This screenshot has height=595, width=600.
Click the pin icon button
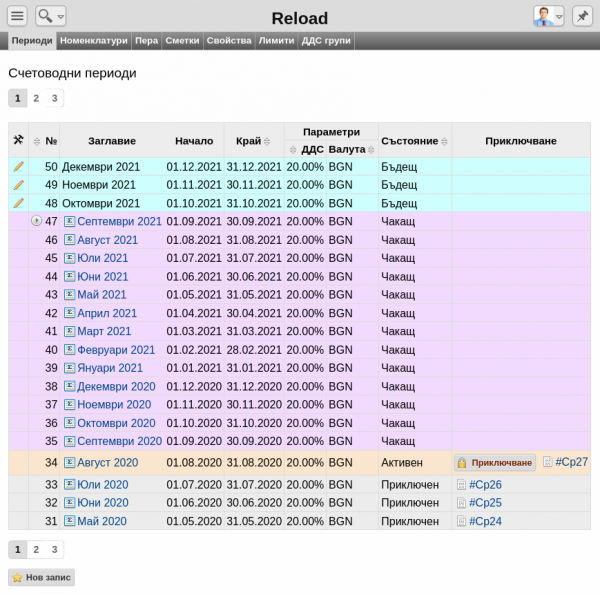pos(582,16)
